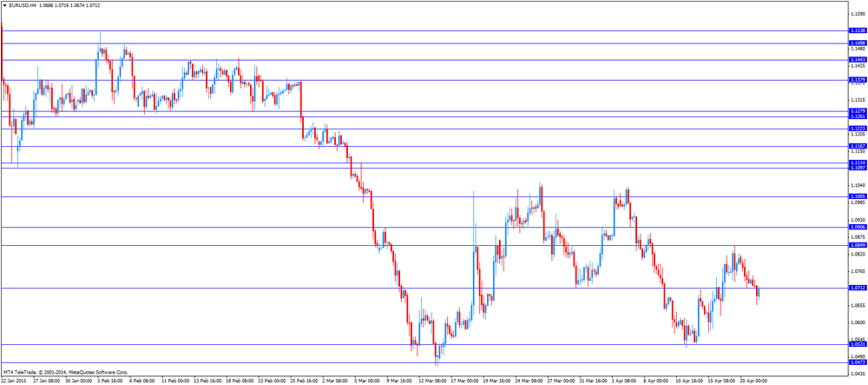Click the 11 Feb 00:00 time label
This screenshot has height=385, width=868.
[x=175, y=382]
